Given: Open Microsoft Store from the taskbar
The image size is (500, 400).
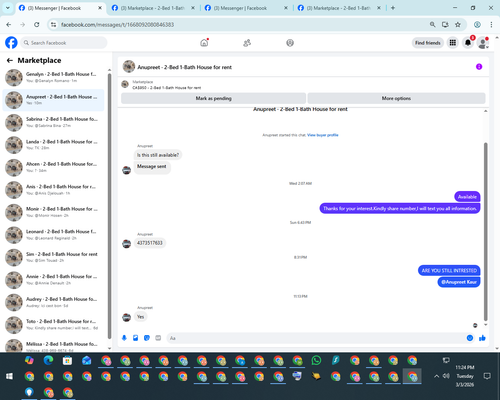Looking at the screenshot, I should (67, 360).
